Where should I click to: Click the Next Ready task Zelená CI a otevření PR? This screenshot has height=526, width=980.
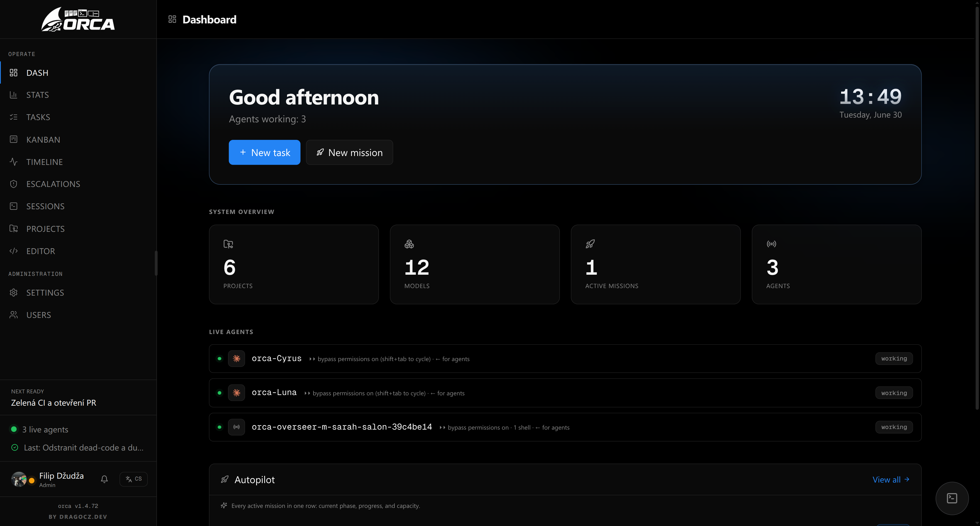(54, 403)
